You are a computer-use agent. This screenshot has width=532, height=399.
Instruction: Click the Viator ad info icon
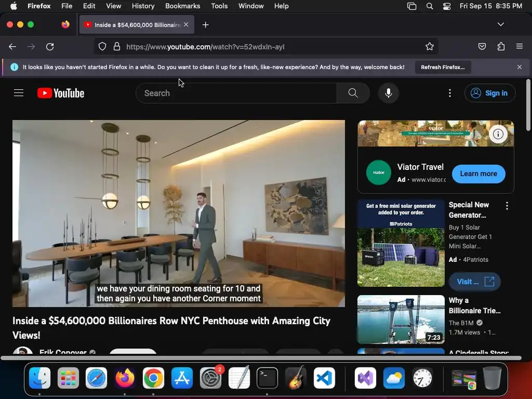click(498, 134)
